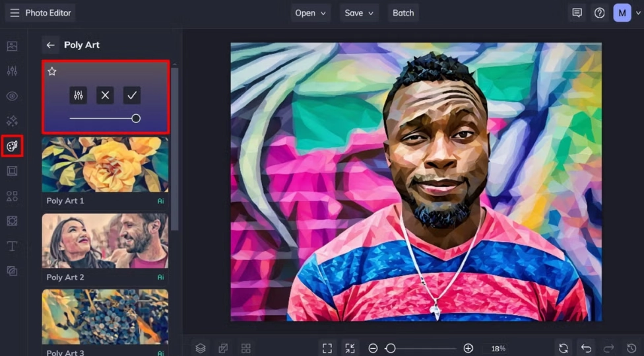Expand the Save dropdown menu

pyautogui.click(x=359, y=13)
